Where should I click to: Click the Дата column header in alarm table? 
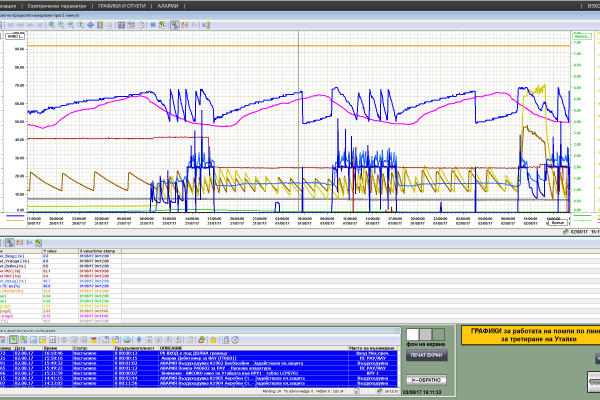28,348
